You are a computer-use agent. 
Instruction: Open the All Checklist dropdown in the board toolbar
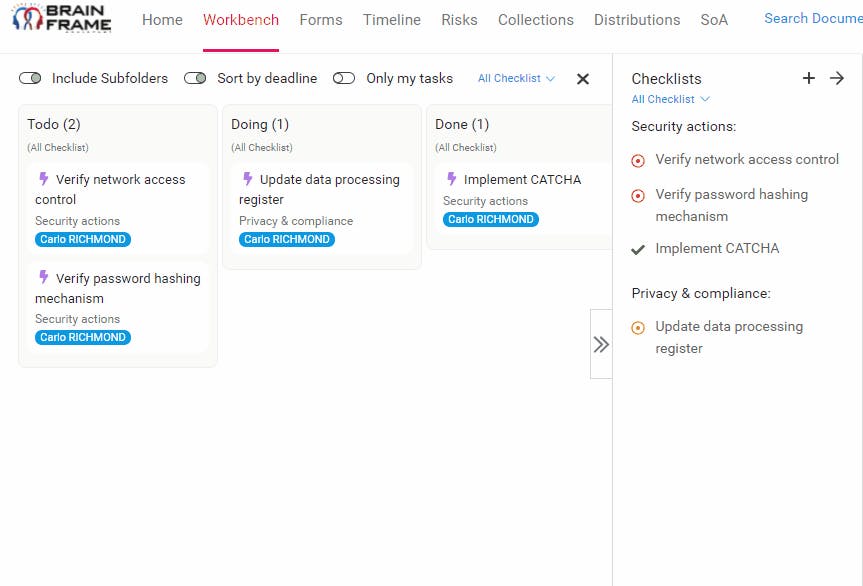[x=516, y=78]
